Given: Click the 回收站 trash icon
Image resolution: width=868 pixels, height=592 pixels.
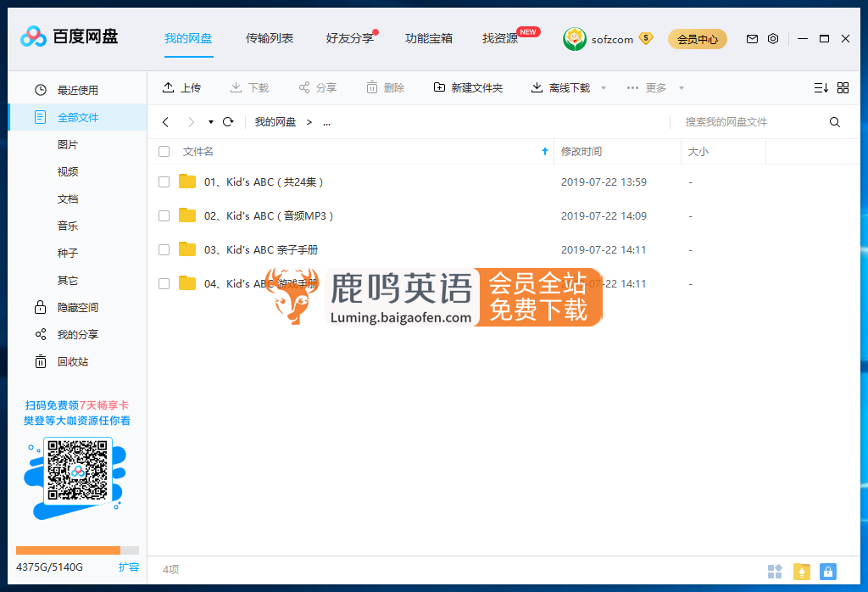Looking at the screenshot, I should click(x=41, y=361).
